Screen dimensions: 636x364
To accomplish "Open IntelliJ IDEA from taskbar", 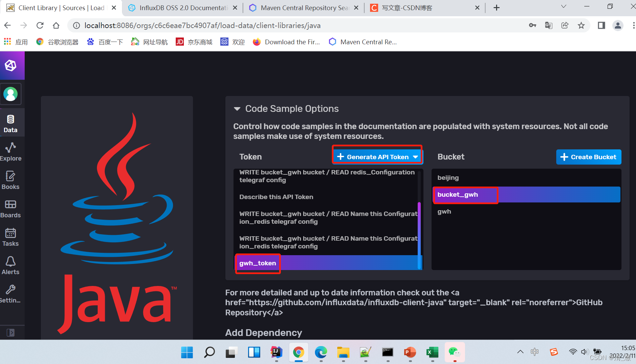I will tap(276, 352).
